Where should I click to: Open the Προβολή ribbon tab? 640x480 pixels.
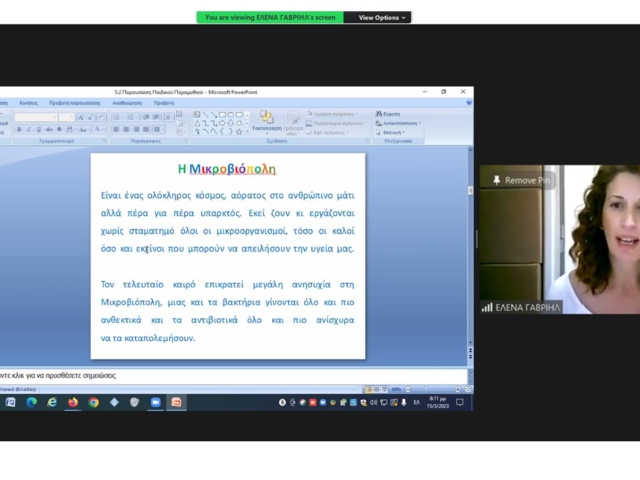[x=164, y=103]
